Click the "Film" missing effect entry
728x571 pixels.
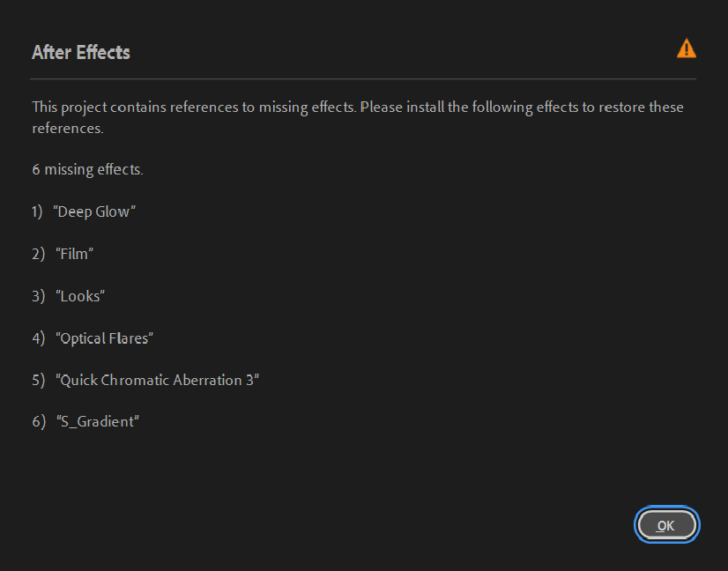coord(75,254)
